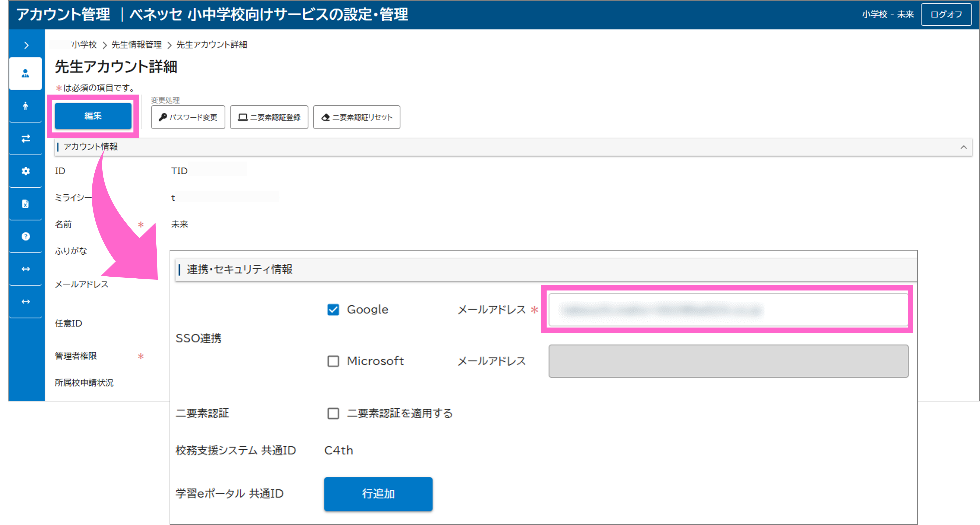Open the help question mark icon
The height and width of the screenshot is (525, 980).
click(x=26, y=236)
